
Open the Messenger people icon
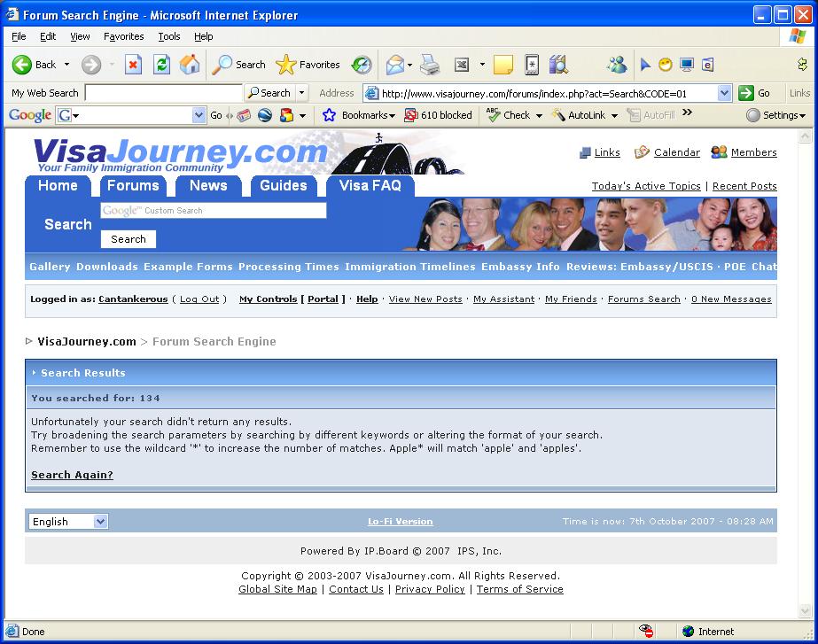(617, 65)
